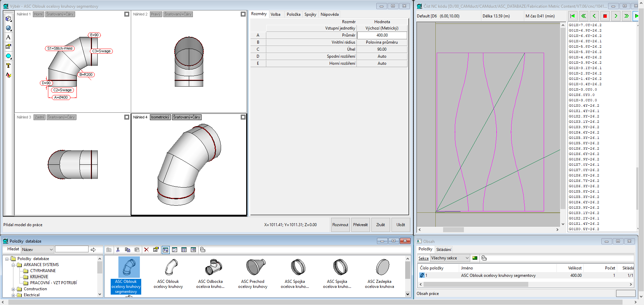The image size is (644, 305).
Task: Click tag icon in Obsah panel
Action: pyautogui.click(x=484, y=258)
